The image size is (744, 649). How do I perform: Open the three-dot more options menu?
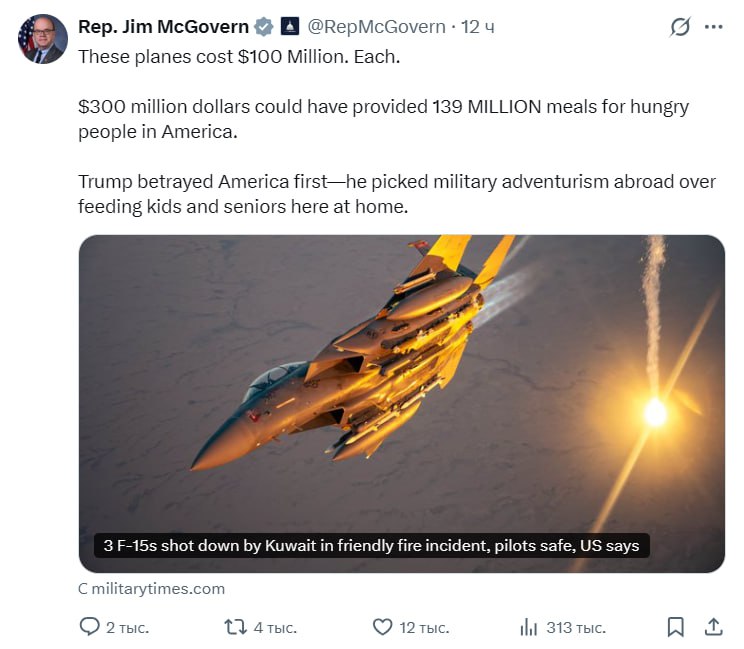pos(713,27)
